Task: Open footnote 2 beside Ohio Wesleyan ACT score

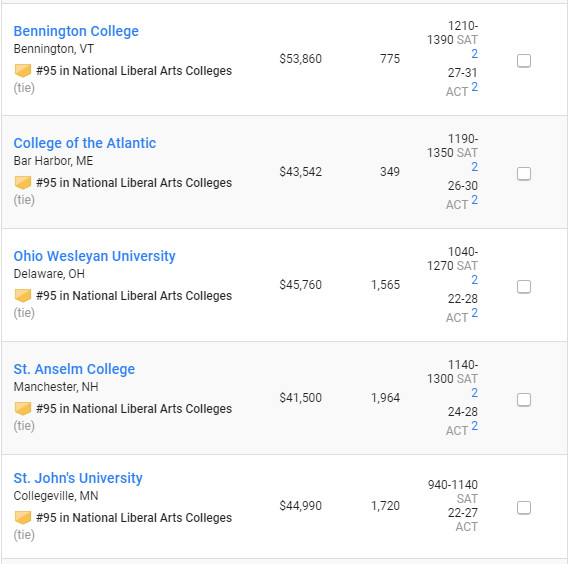Action: coord(474,313)
